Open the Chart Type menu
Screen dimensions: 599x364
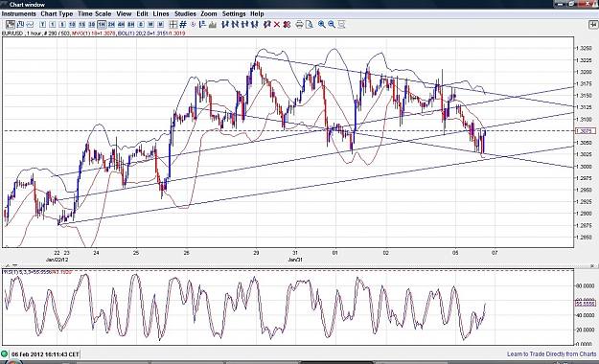point(57,13)
